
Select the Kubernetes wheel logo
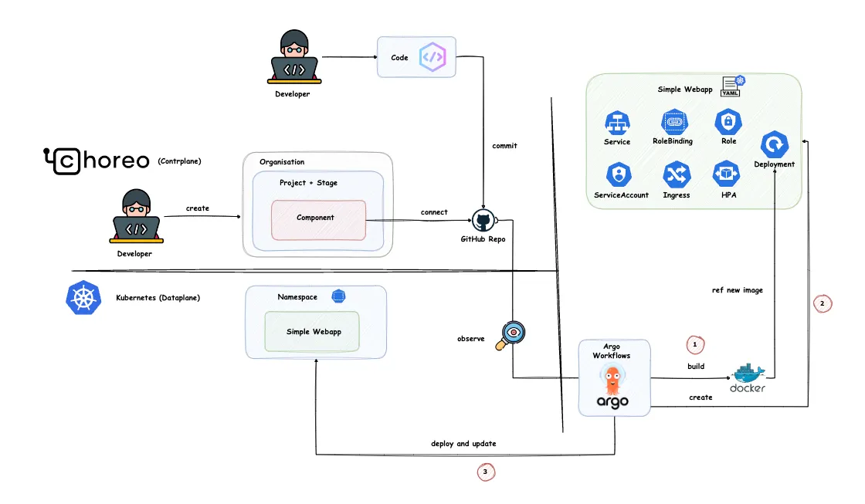pos(83,298)
